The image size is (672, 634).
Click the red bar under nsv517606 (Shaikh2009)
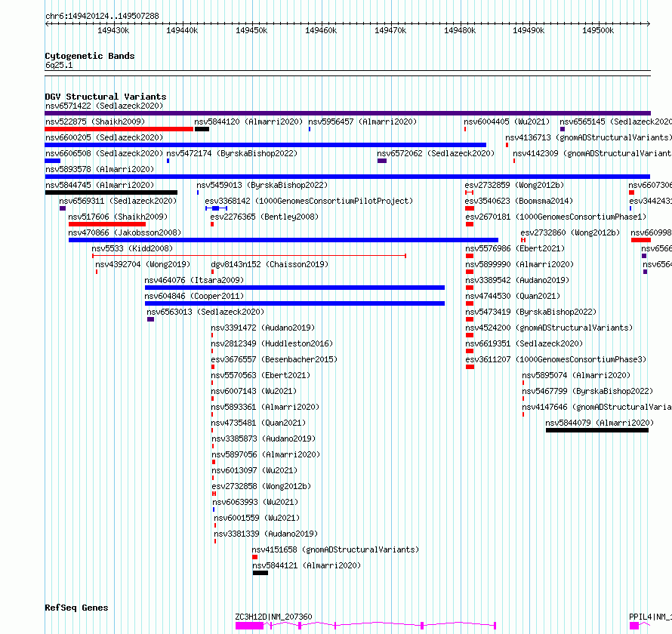point(107,224)
